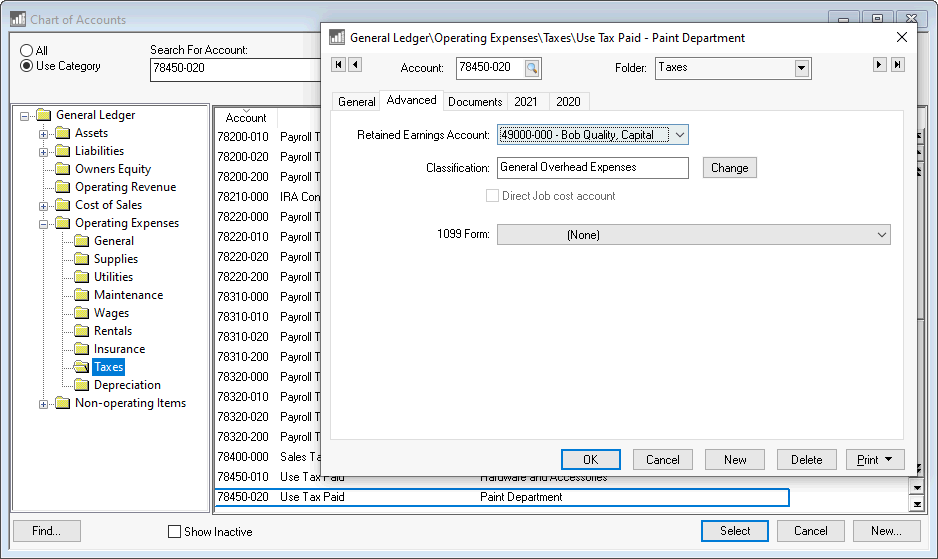Switch to the Documents tab

coord(475,102)
